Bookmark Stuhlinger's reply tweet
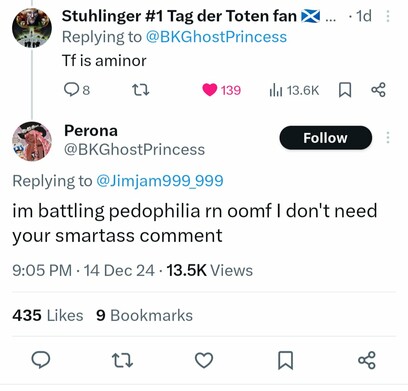Viewport: 408px width, 391px height. pos(345,90)
